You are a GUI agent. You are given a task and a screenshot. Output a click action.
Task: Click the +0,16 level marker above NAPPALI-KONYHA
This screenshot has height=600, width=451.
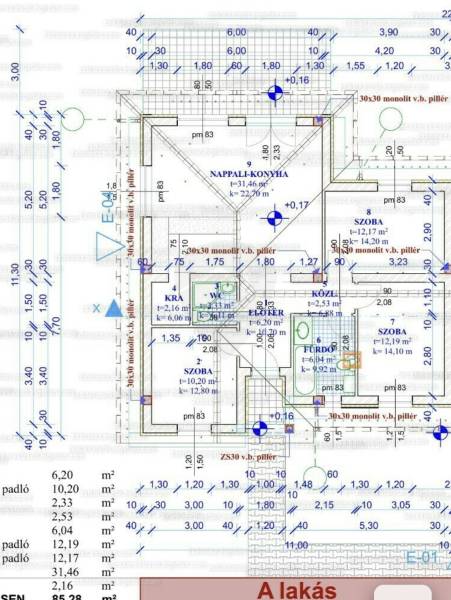pos(275,92)
